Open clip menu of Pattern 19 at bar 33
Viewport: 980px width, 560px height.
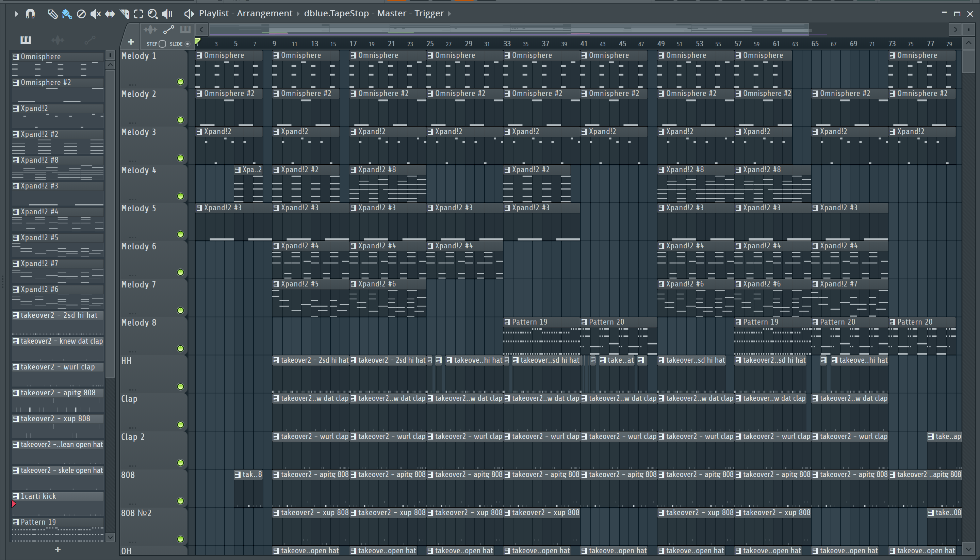pyautogui.click(x=507, y=322)
